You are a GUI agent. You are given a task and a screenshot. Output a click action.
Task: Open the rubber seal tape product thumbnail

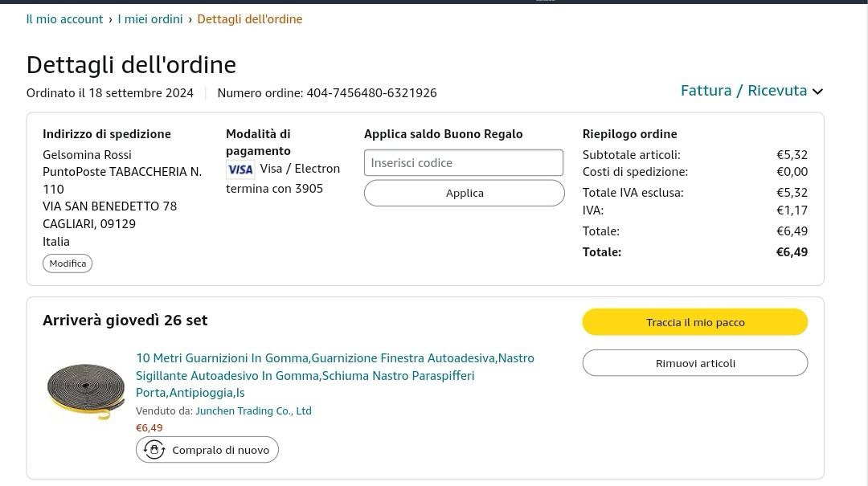pos(85,390)
